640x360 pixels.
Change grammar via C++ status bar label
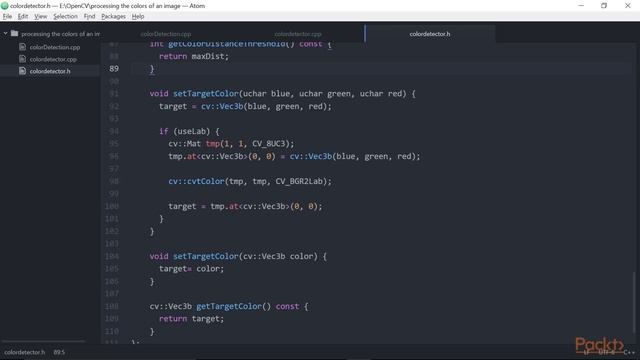click(629, 352)
